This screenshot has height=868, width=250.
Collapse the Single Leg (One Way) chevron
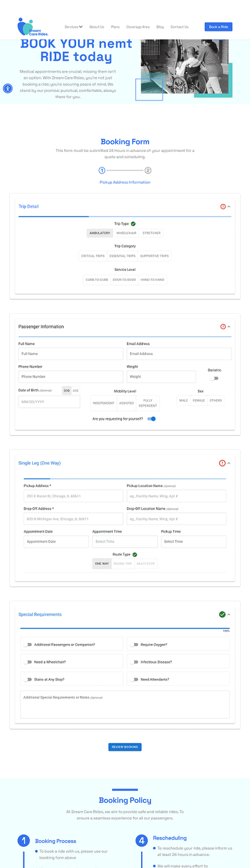click(x=229, y=463)
